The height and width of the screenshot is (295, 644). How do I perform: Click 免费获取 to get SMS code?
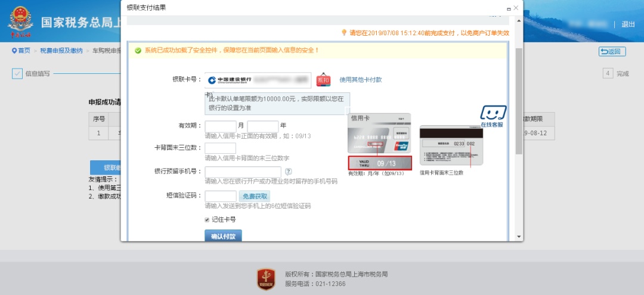255,196
